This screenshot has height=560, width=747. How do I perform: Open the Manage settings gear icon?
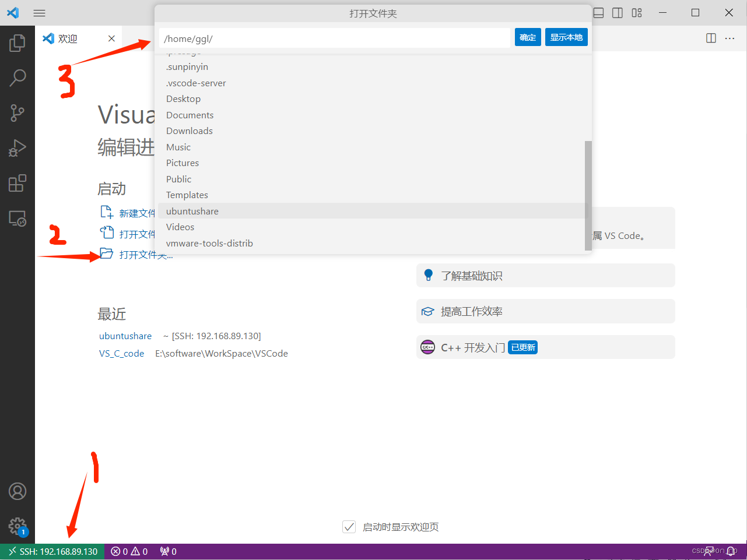17,526
